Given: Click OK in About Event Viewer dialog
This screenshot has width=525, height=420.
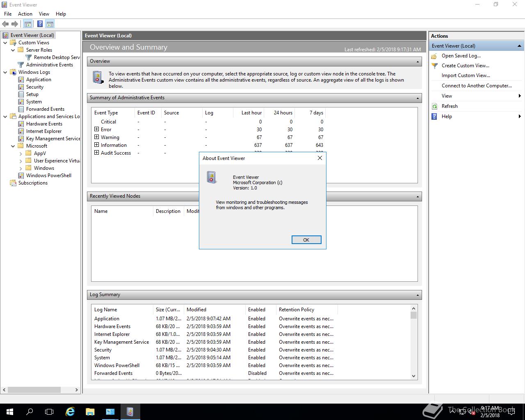Looking at the screenshot, I should (x=306, y=240).
